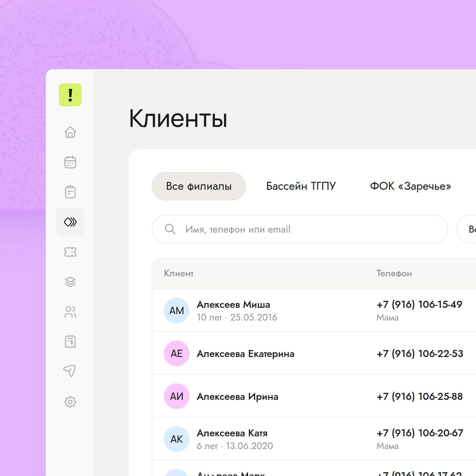The height and width of the screenshot is (476, 476).
Task: Open client Алексеев Миша
Action: (x=233, y=305)
